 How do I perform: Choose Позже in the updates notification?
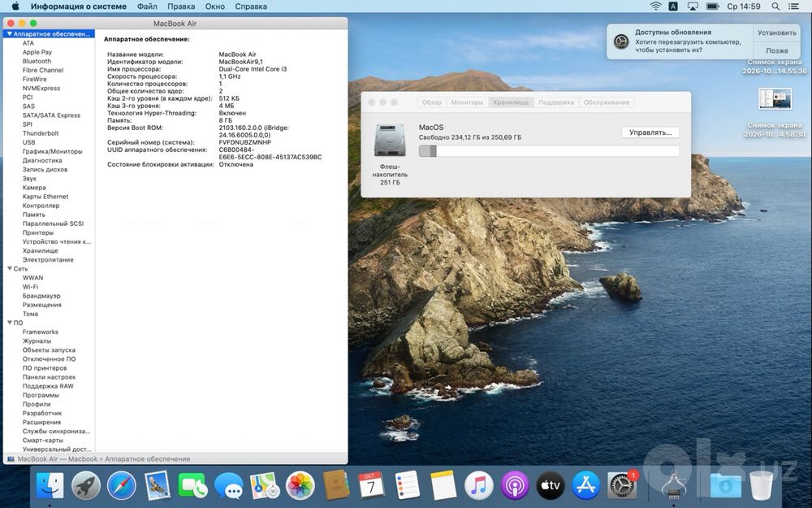[x=777, y=50]
